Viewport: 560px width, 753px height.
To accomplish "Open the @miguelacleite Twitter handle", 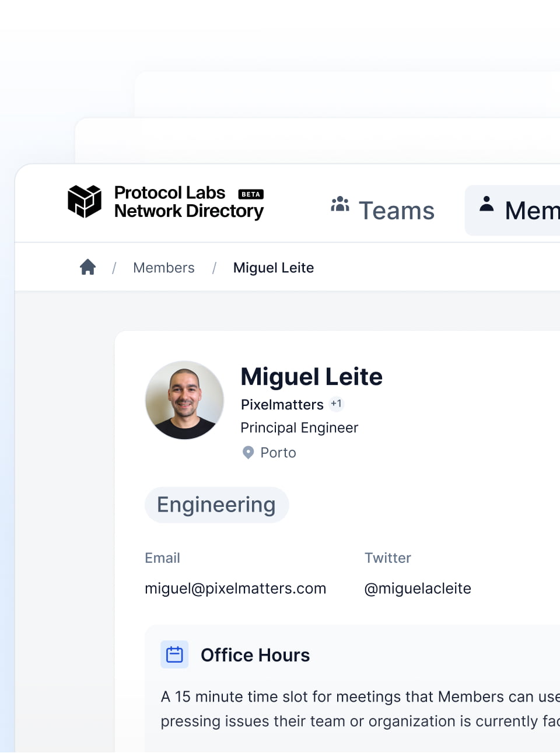I will [418, 589].
